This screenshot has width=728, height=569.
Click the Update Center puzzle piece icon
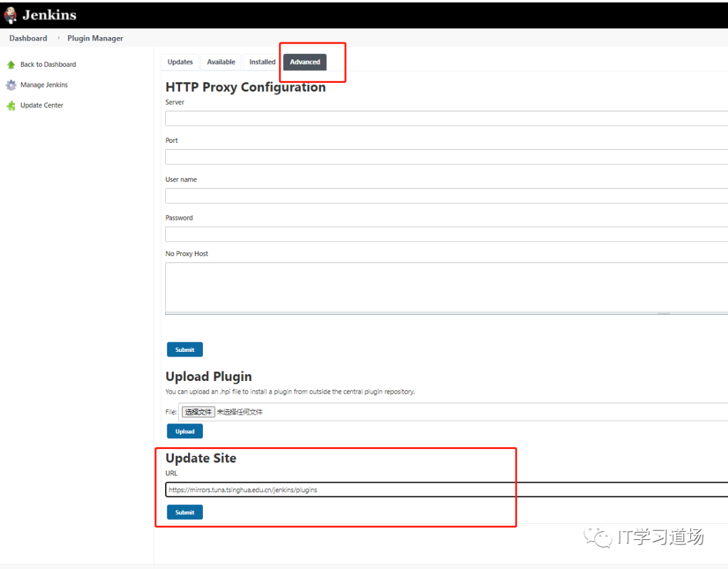[x=11, y=105]
